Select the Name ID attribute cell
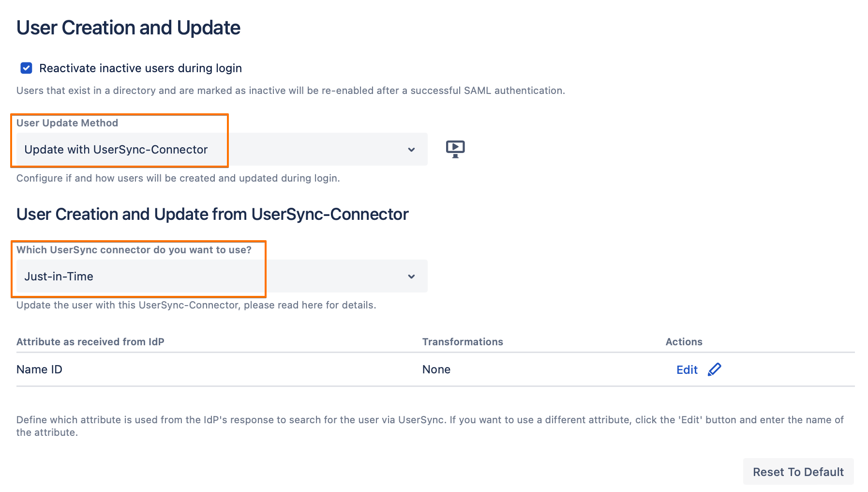868x492 pixels. [40, 369]
